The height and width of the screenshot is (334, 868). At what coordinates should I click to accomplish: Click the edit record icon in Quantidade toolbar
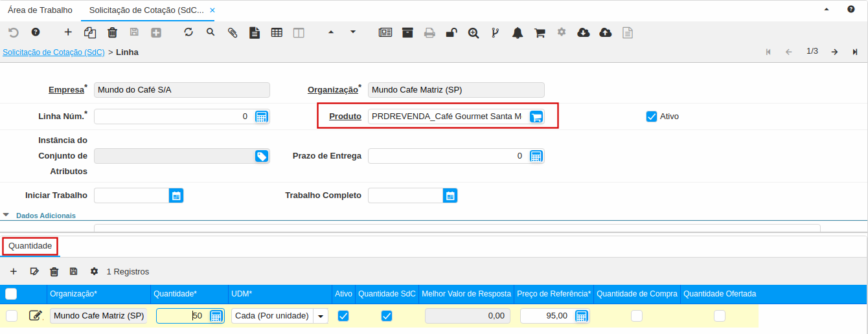coord(34,271)
